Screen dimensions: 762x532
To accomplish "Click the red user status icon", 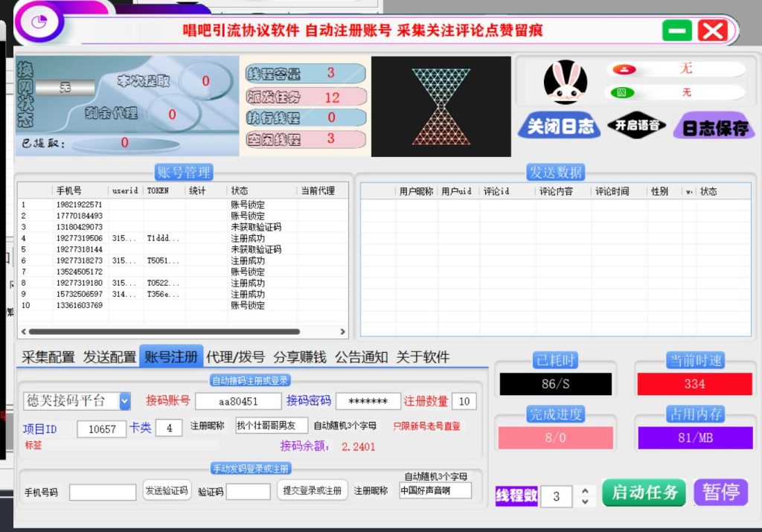I will [619, 69].
